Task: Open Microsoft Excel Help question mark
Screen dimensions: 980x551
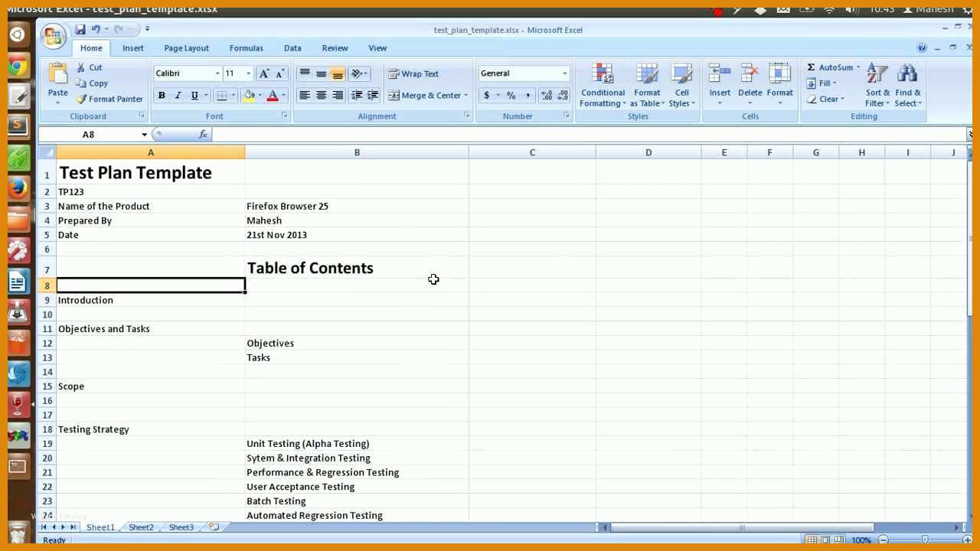Action: tap(922, 47)
